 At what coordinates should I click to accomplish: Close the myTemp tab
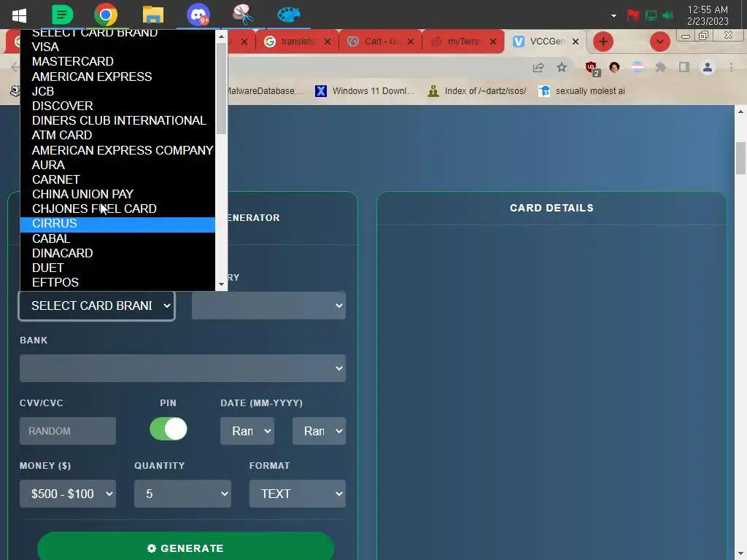coord(493,42)
